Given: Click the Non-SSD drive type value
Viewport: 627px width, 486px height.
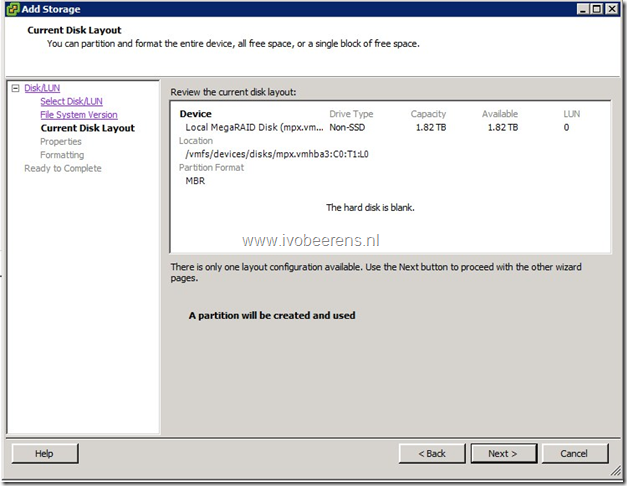Looking at the screenshot, I should tap(347, 127).
